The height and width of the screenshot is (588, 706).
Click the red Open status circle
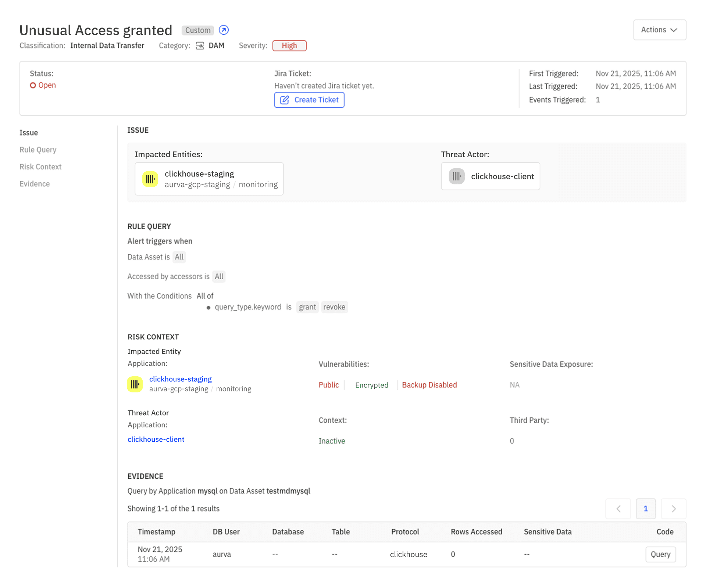click(x=33, y=85)
